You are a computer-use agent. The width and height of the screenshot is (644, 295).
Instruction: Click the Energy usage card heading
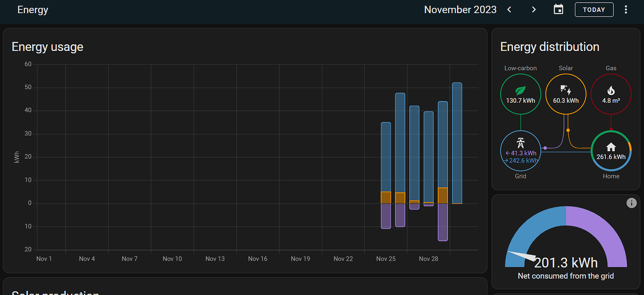[x=48, y=47]
